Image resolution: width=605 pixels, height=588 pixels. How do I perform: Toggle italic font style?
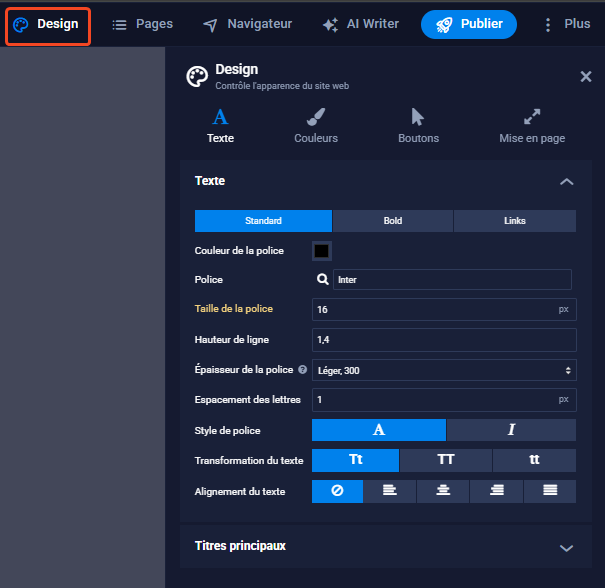511,430
